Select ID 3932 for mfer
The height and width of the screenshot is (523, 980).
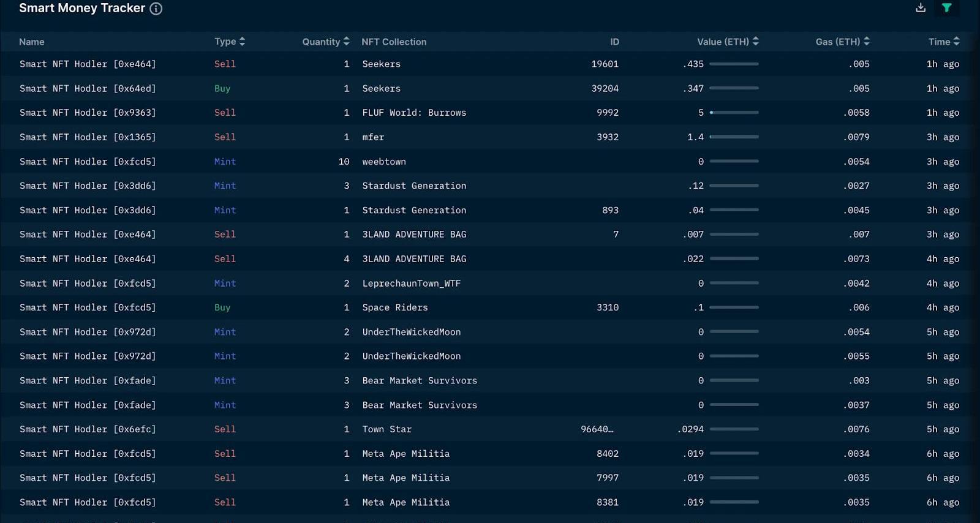[x=608, y=137]
